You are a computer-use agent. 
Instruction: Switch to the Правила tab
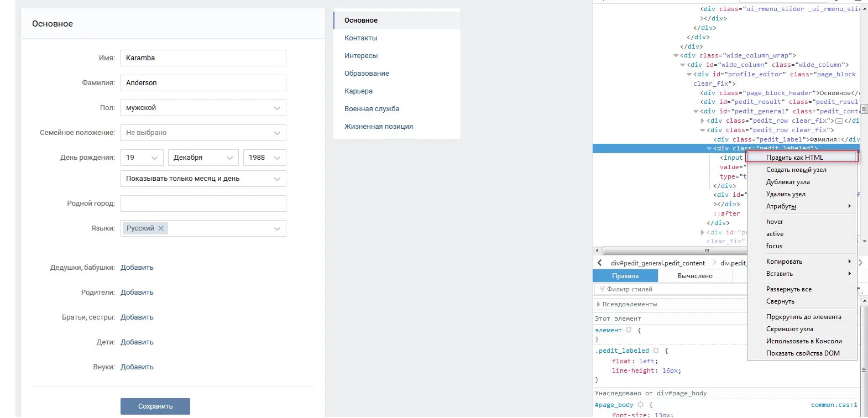tap(625, 276)
